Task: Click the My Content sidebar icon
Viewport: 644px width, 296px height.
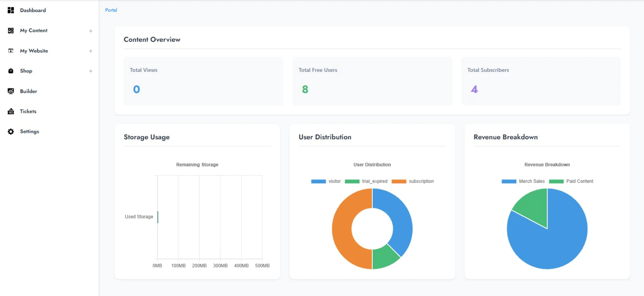Action: tap(11, 31)
